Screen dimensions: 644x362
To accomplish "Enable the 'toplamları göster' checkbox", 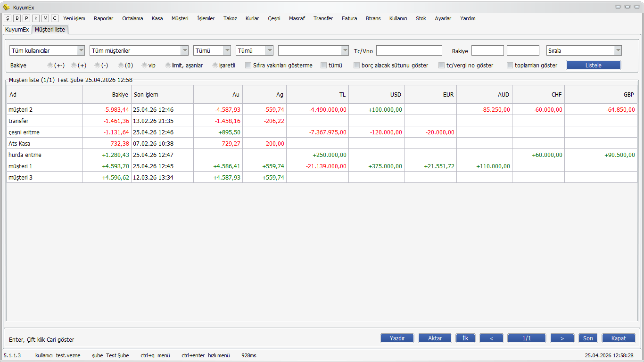I will 510,66.
